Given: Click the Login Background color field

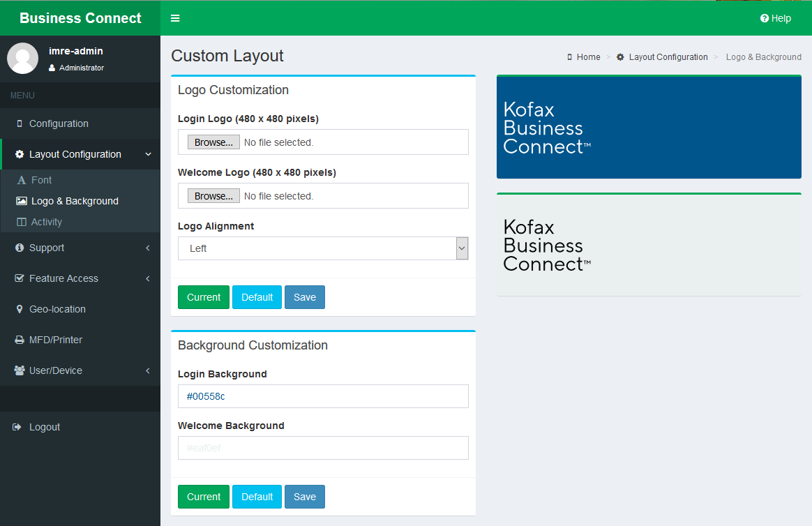Looking at the screenshot, I should [322, 396].
